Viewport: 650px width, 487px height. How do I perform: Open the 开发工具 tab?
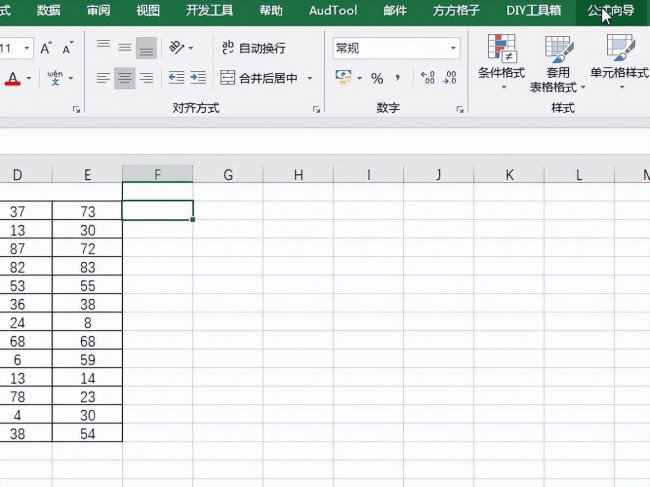coord(209,10)
